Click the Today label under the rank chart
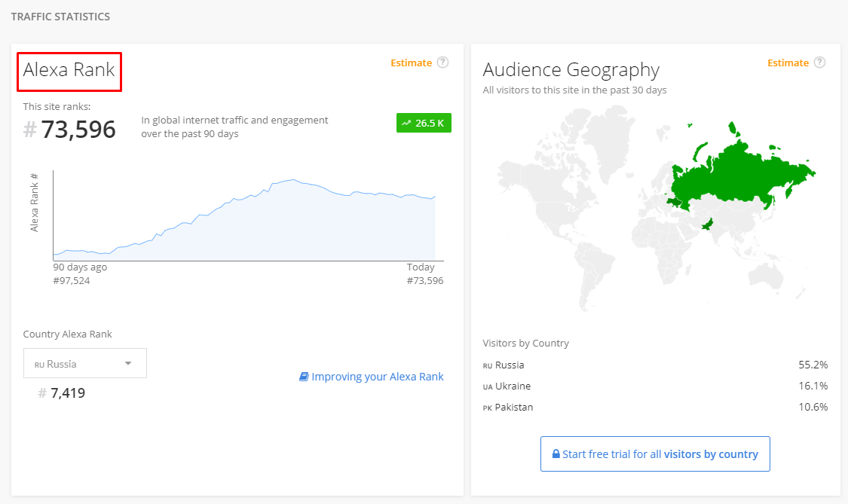848x504 pixels. (x=421, y=267)
